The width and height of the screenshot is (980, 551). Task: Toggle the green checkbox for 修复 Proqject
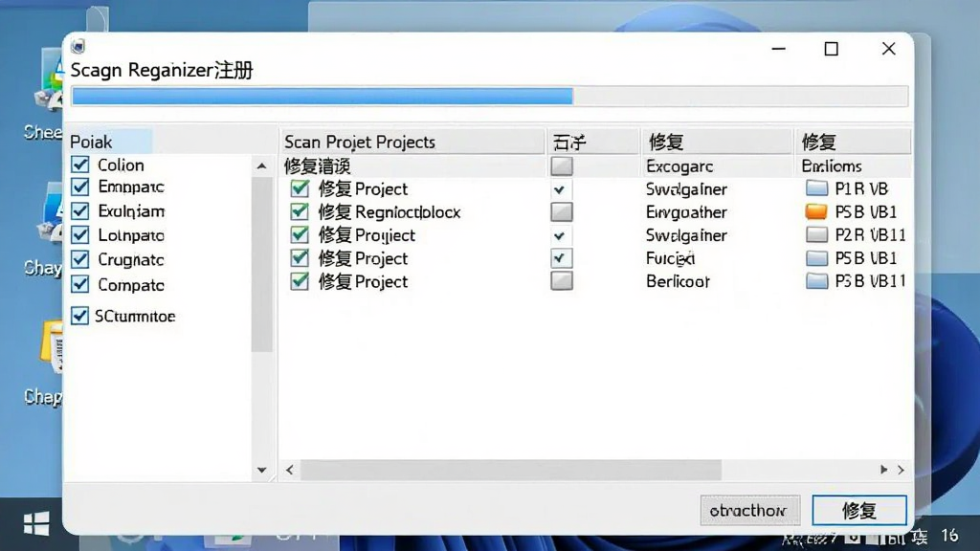300,234
